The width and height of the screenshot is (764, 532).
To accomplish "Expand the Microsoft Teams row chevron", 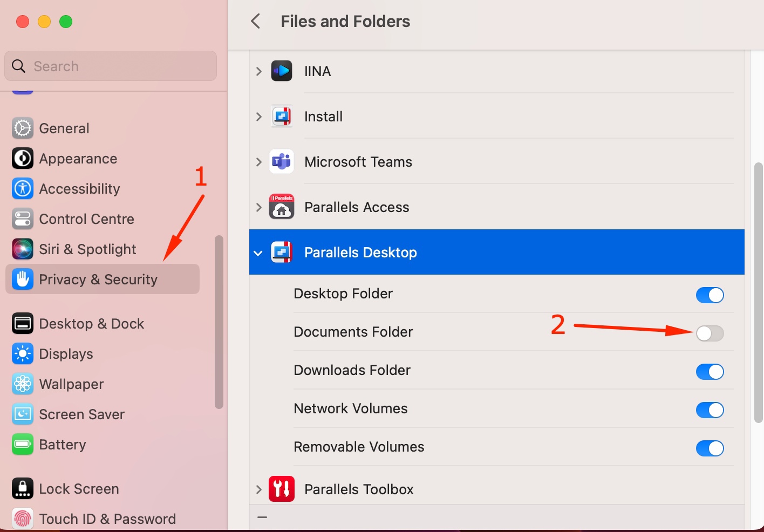I will [x=259, y=162].
